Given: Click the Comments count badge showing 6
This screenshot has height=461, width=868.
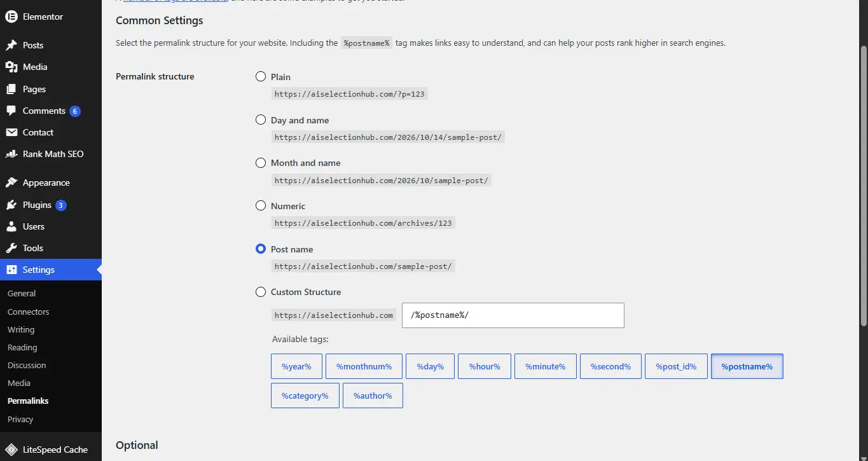Looking at the screenshot, I should (x=75, y=111).
